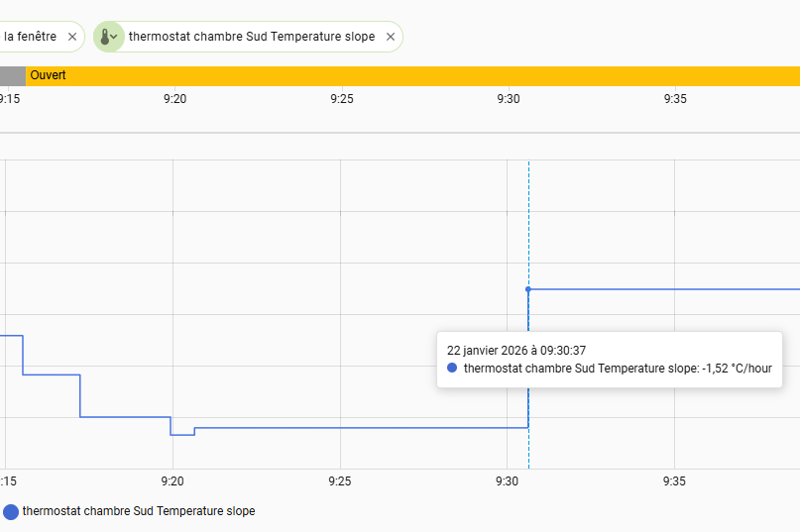Click the Temperature slope legend label text
Screen dimensions: 800x532
point(139,512)
